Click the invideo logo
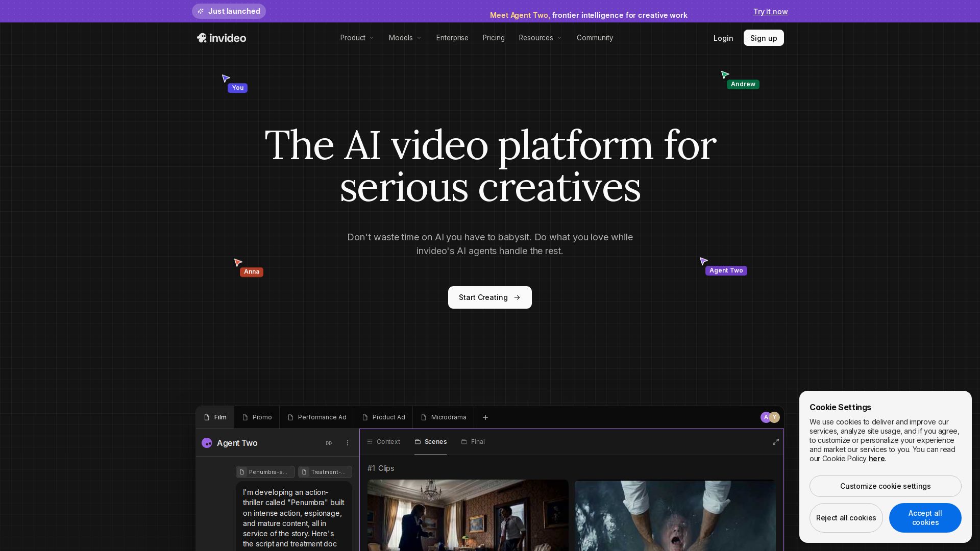The height and width of the screenshot is (551, 980). click(x=222, y=38)
